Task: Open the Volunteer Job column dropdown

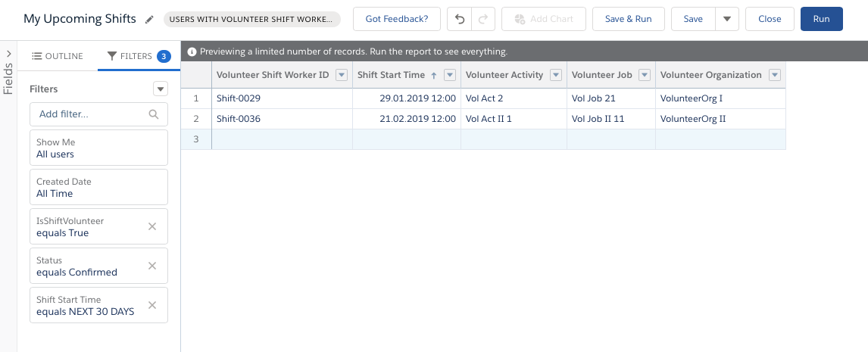Action: click(x=645, y=75)
